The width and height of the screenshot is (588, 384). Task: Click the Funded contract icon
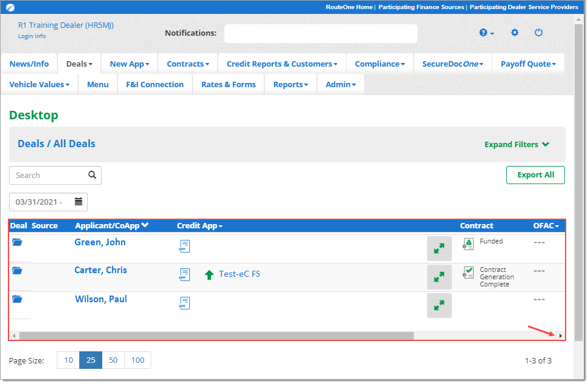click(x=468, y=244)
